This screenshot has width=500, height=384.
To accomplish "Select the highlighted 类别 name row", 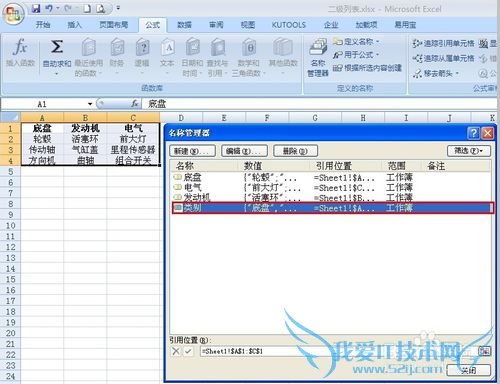I will (332, 208).
